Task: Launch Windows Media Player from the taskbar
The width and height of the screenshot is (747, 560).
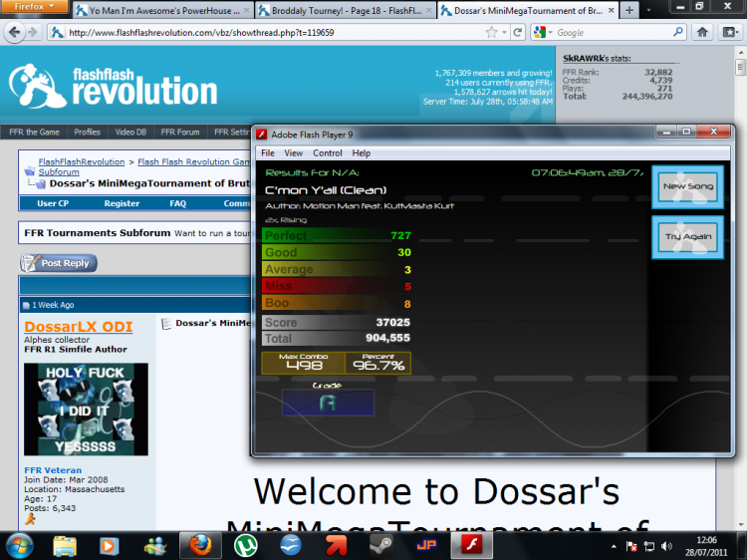Action: point(109,546)
